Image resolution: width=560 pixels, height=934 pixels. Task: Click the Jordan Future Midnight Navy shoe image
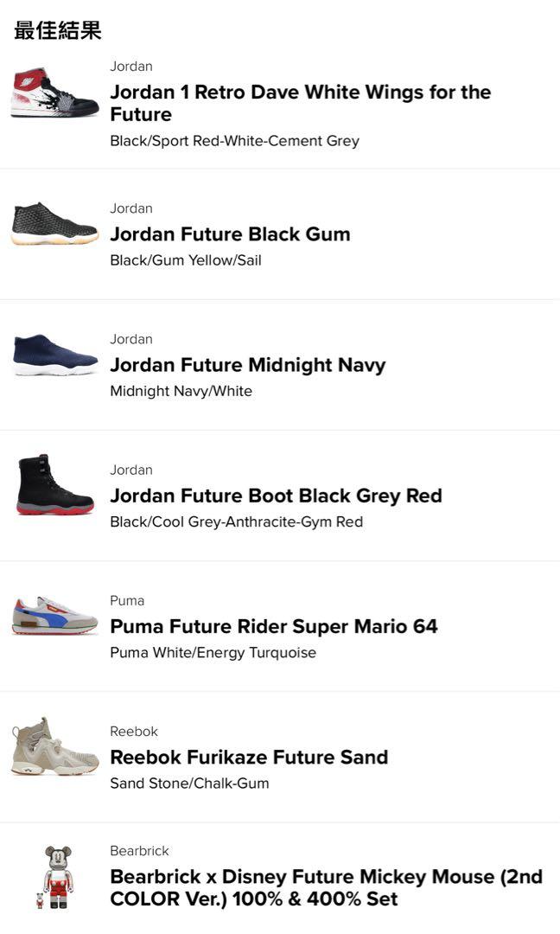pos(54,357)
